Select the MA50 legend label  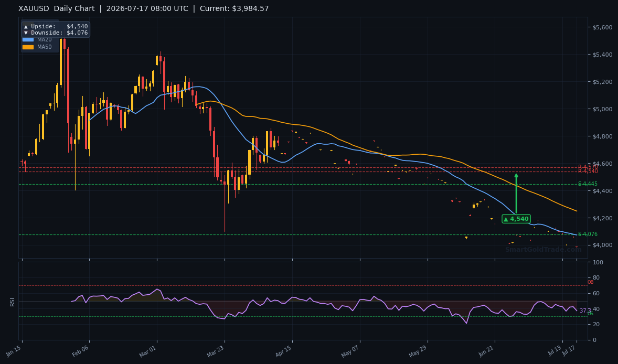(x=45, y=47)
